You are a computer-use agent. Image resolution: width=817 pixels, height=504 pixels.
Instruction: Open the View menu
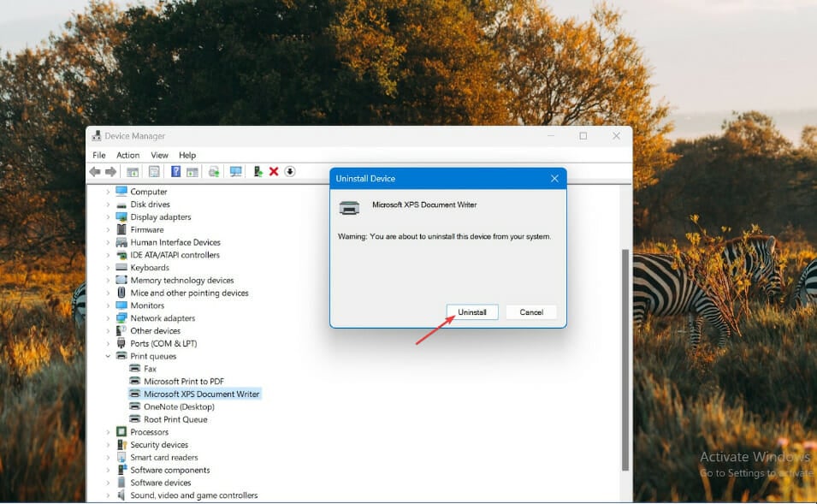point(159,156)
